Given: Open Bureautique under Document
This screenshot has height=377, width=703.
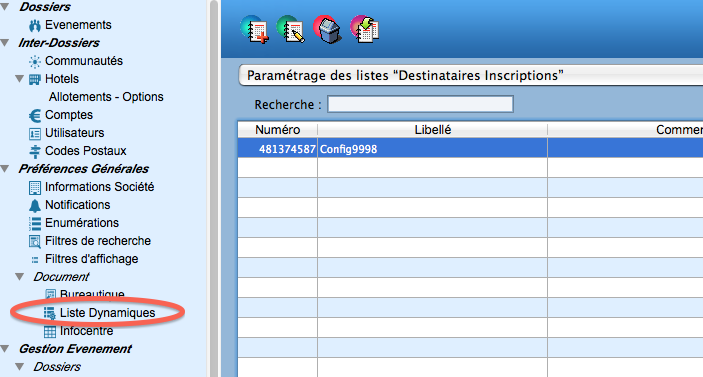Looking at the screenshot, I should [x=92, y=295].
